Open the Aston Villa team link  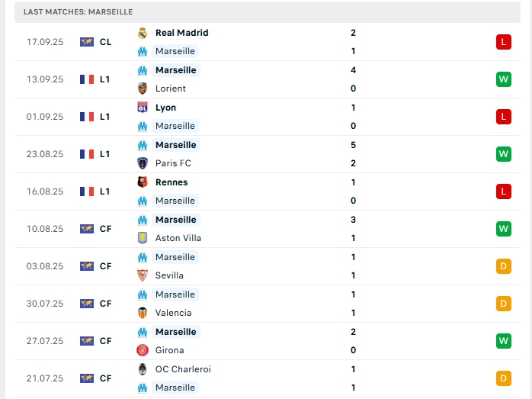[x=179, y=238]
